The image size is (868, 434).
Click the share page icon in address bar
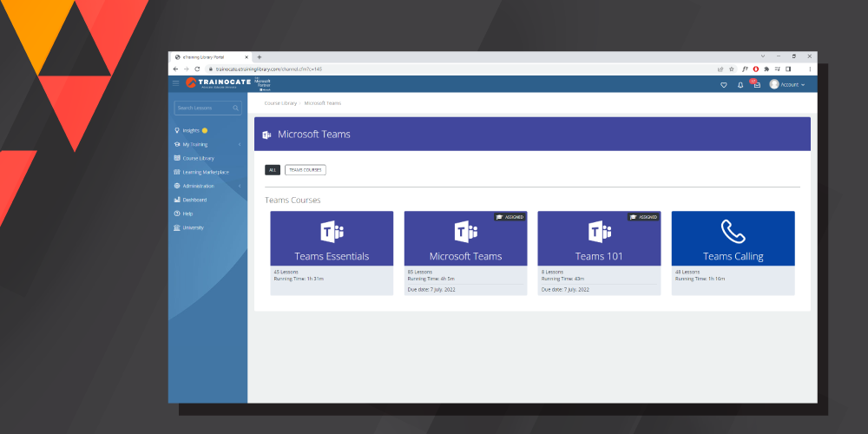coord(720,69)
